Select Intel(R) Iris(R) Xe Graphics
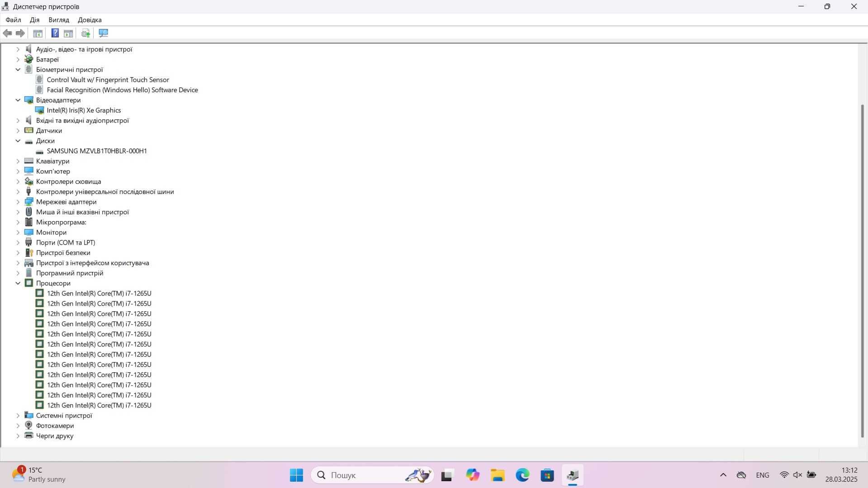Image resolution: width=868 pixels, height=488 pixels. [84, 110]
